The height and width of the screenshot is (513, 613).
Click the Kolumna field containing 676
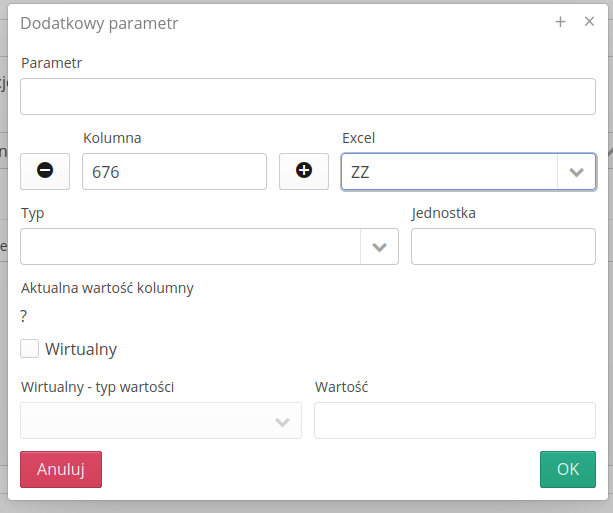coord(174,172)
